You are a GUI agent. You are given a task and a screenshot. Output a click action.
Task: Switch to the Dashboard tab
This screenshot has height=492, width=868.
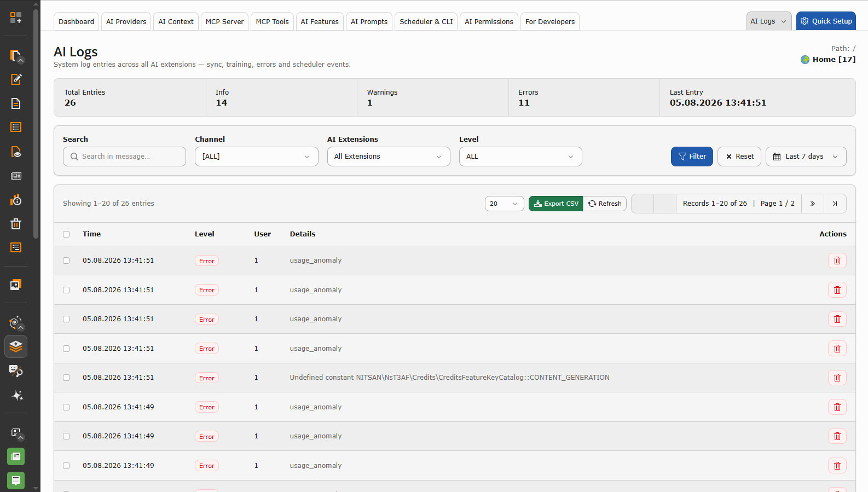tap(76, 22)
